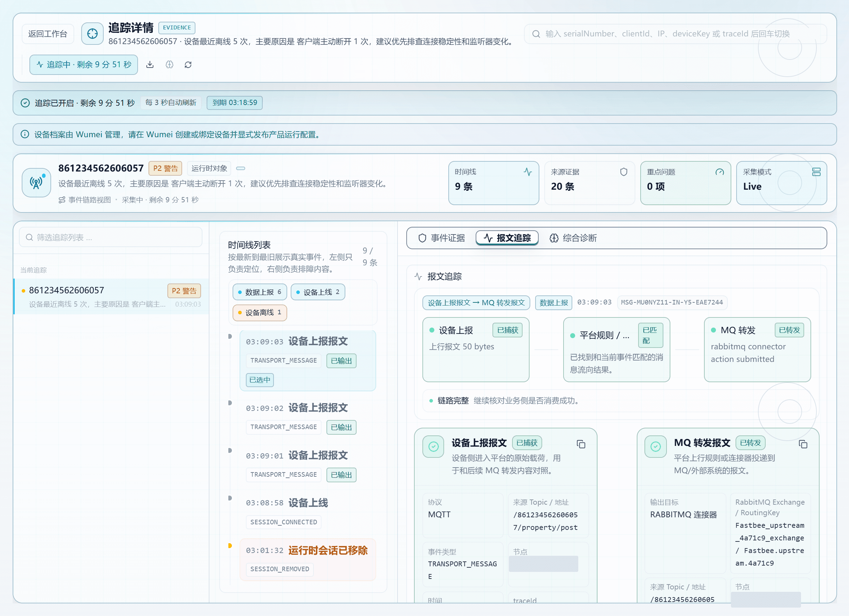Image resolution: width=849 pixels, height=616 pixels.
Task: Select the 03:08:58 设备上线 timeline event
Action: click(308, 512)
